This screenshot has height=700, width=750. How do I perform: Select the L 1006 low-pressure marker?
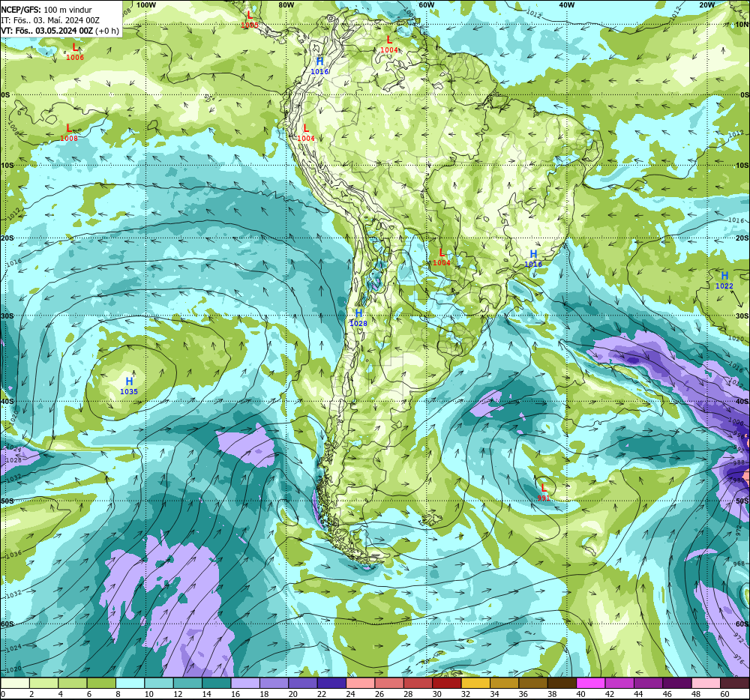click(x=75, y=52)
